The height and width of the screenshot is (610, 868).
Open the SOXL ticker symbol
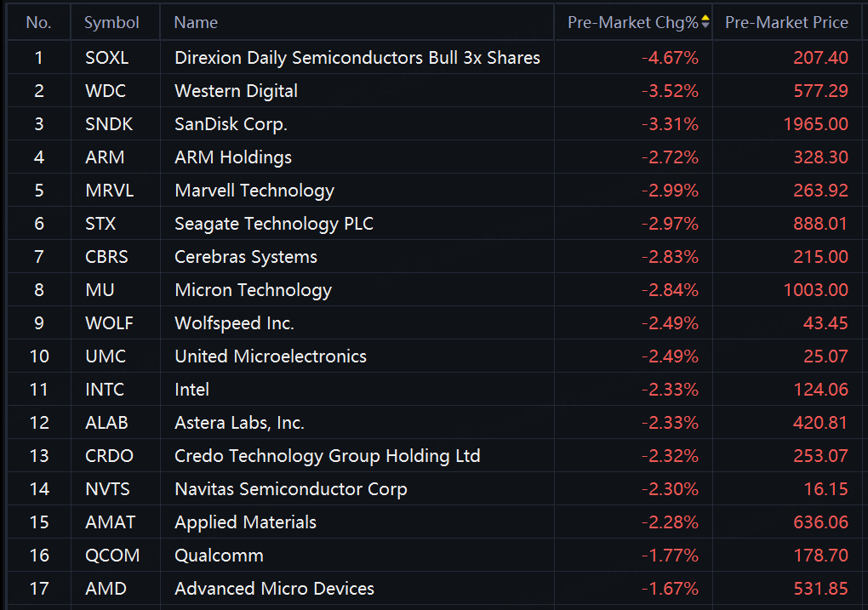107,58
